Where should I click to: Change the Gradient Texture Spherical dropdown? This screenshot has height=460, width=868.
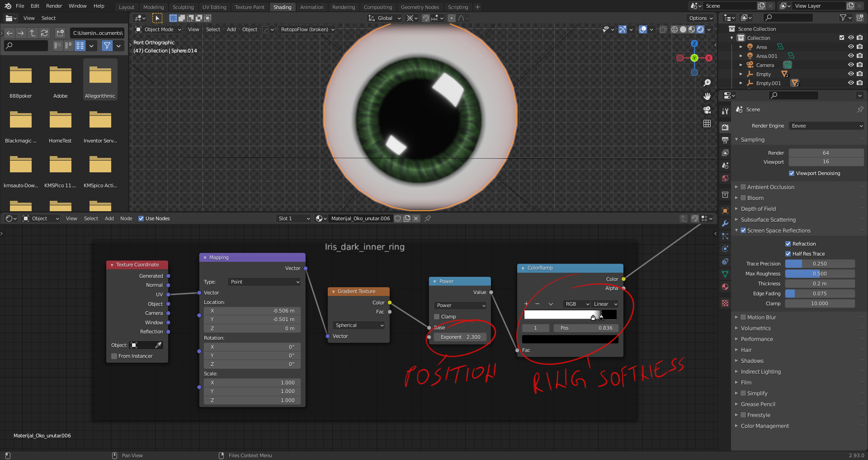(x=358, y=325)
